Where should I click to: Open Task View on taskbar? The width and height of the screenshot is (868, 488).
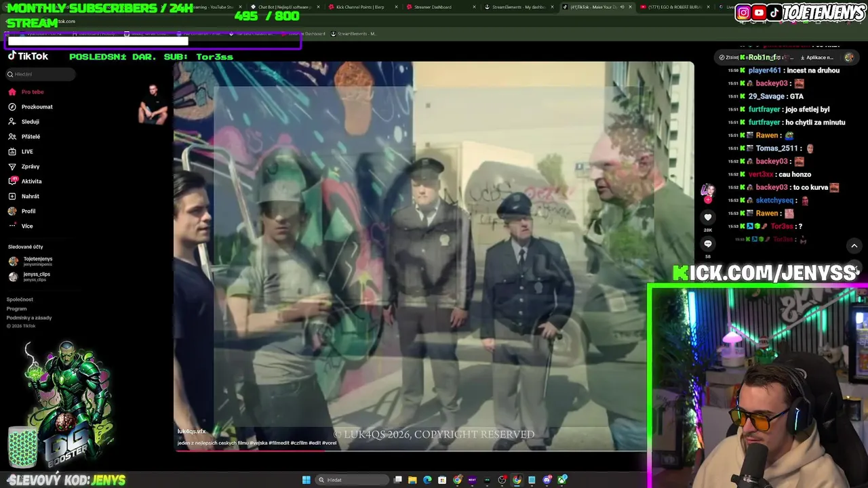tap(398, 480)
